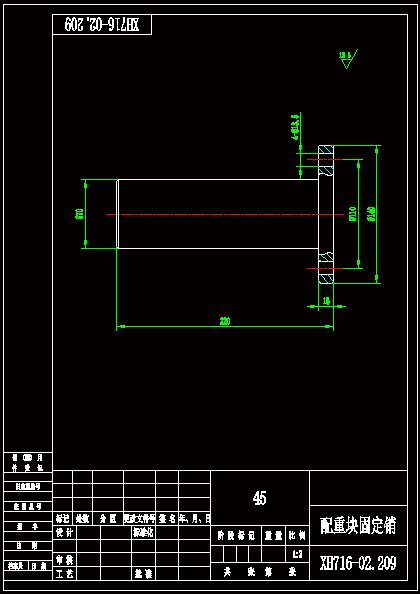Select the 阶段标记 header cell

(236, 536)
